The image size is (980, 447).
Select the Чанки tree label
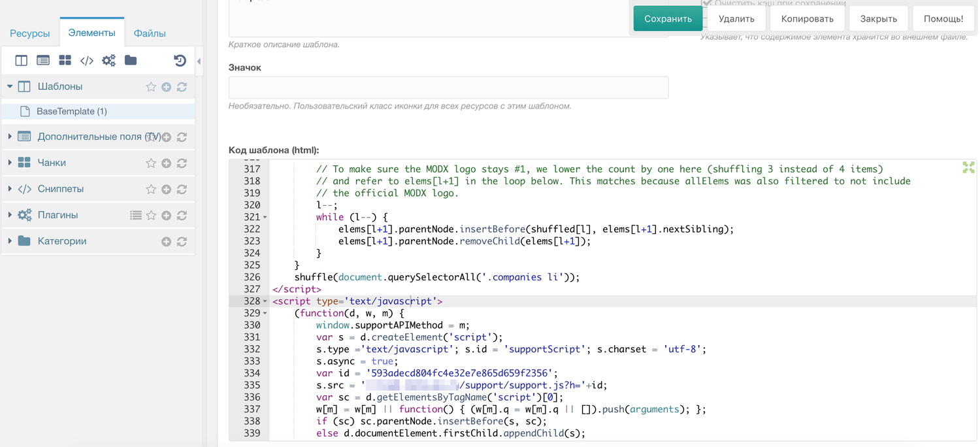click(x=52, y=163)
